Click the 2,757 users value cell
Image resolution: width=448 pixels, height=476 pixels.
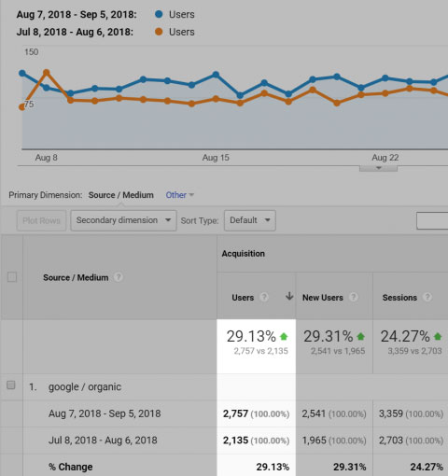click(256, 413)
